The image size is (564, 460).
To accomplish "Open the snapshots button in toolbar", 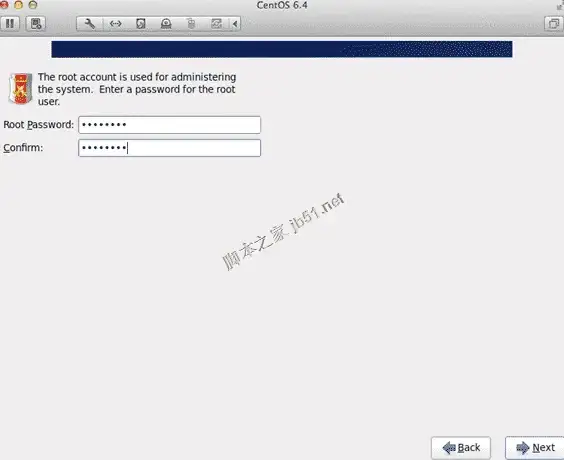I will pos(36,24).
